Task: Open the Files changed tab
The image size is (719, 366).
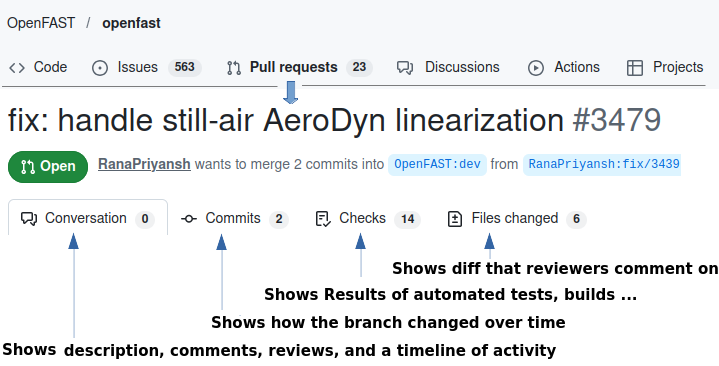Action: click(517, 218)
